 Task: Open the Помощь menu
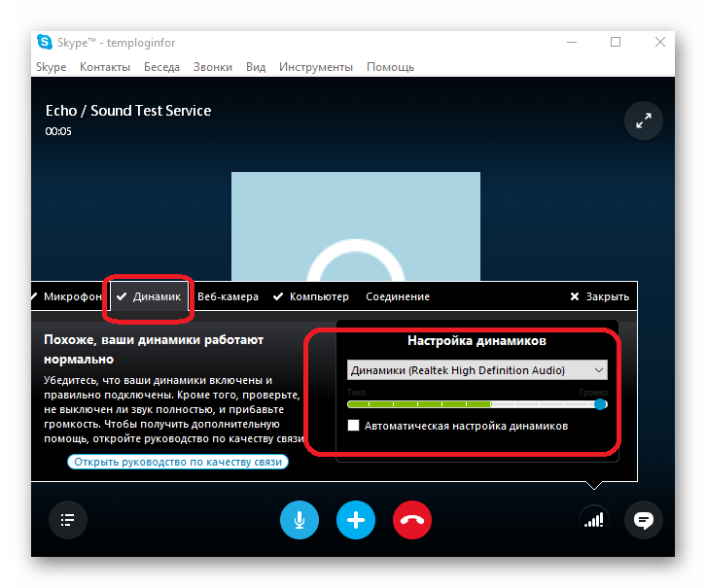point(390,67)
